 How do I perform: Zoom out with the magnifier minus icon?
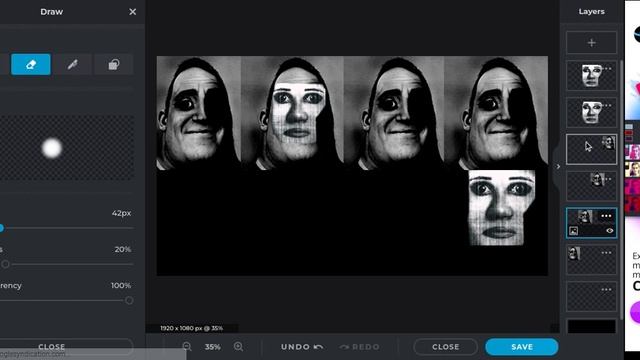tap(187, 347)
